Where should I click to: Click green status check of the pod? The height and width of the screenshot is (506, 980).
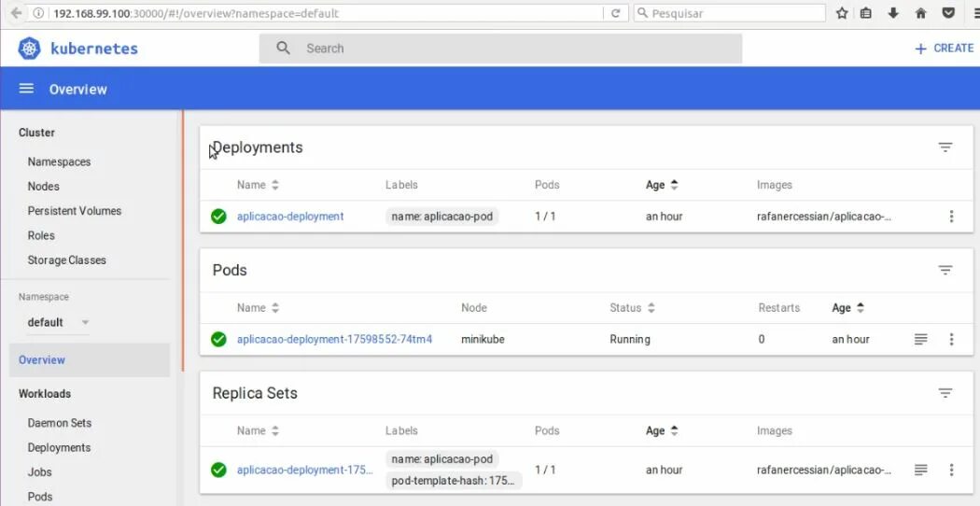[x=218, y=339]
